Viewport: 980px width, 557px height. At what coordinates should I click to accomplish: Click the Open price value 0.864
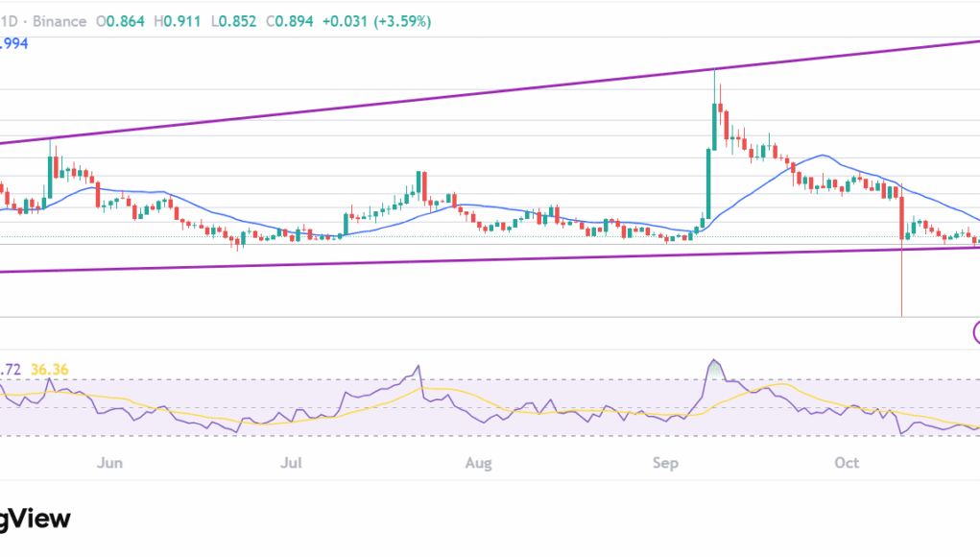pos(124,20)
